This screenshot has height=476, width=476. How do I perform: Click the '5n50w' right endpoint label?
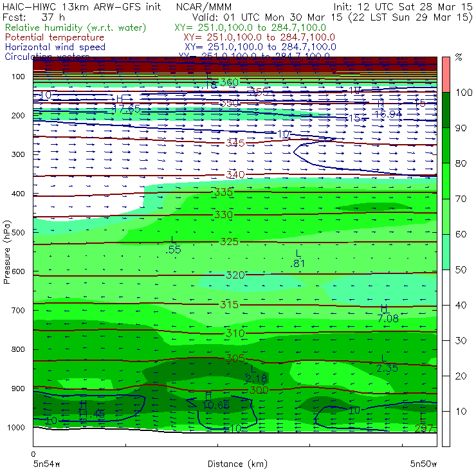click(x=423, y=464)
